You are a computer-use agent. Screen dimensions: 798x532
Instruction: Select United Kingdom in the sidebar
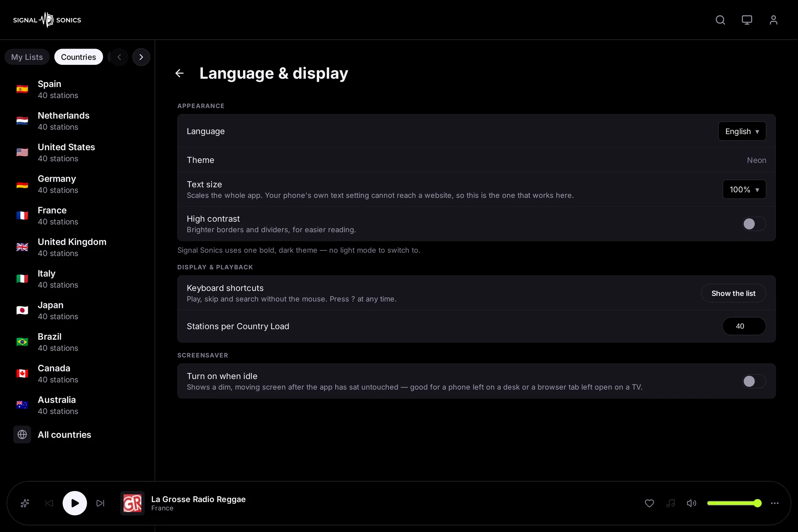pyautogui.click(x=77, y=247)
